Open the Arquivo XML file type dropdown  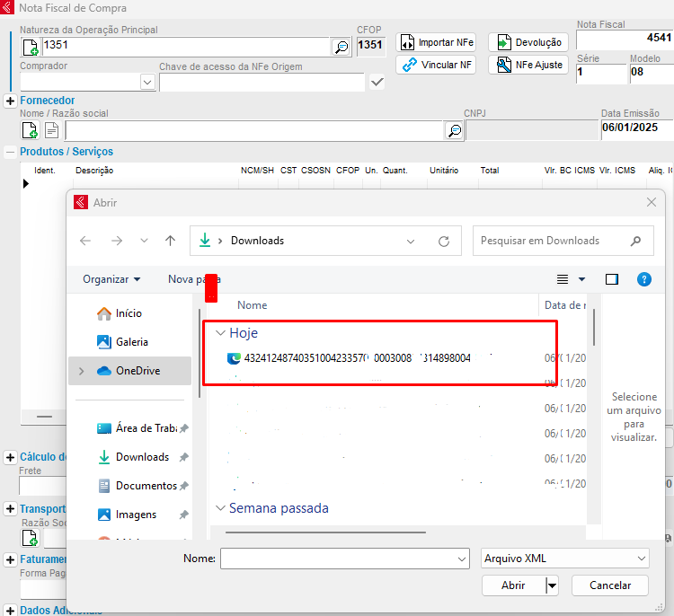(565, 559)
